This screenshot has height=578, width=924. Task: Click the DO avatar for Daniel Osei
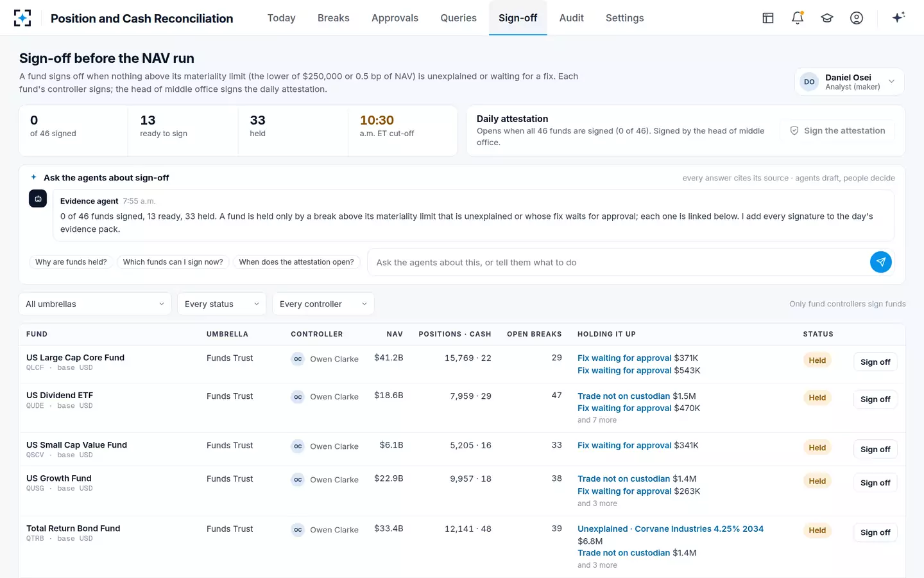[x=809, y=82]
